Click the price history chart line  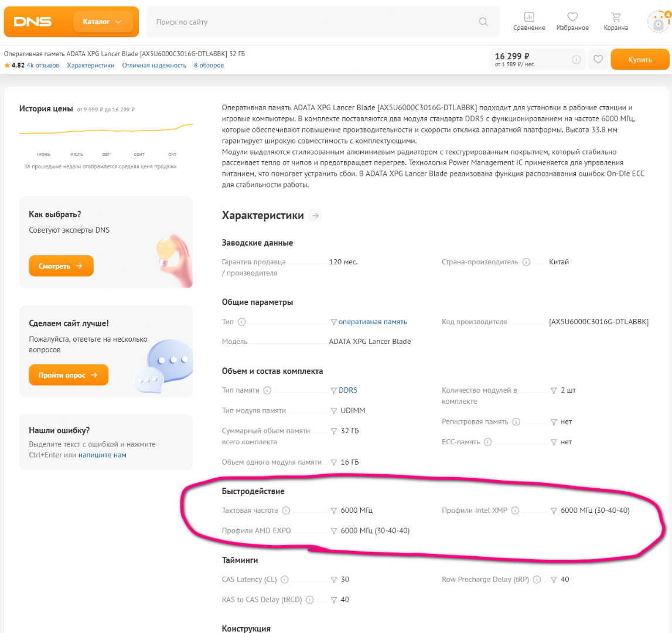click(105, 131)
